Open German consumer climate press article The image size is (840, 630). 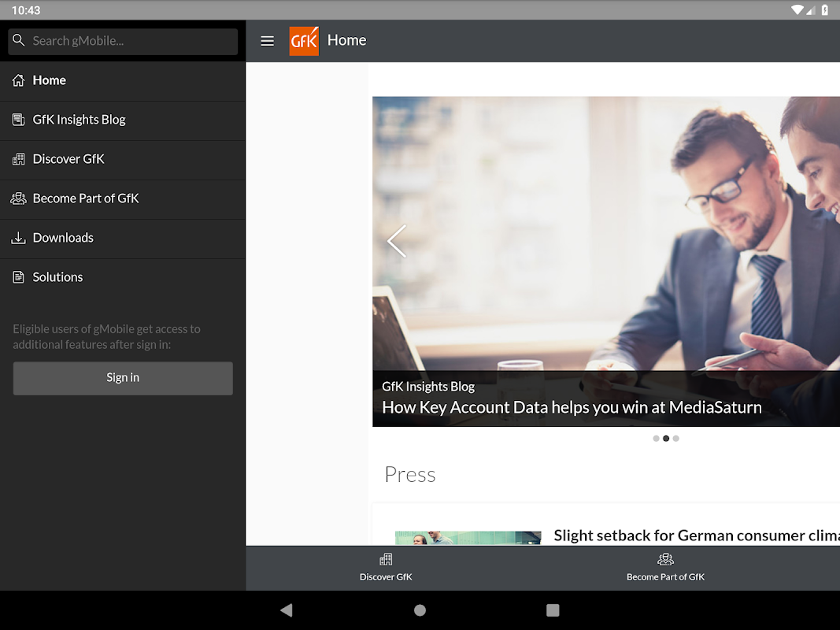(697, 535)
